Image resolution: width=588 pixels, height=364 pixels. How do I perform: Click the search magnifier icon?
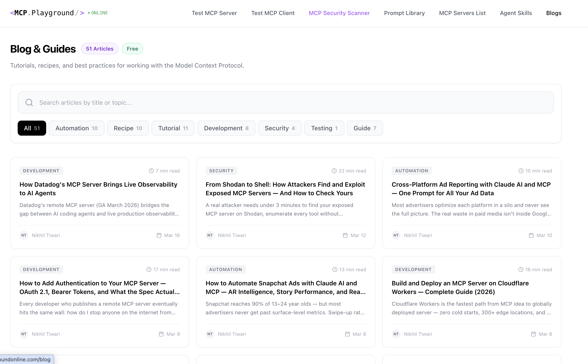pos(29,102)
